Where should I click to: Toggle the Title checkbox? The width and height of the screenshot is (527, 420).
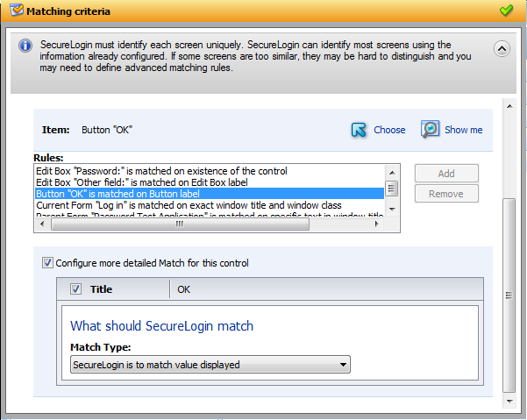pyautogui.click(x=75, y=289)
